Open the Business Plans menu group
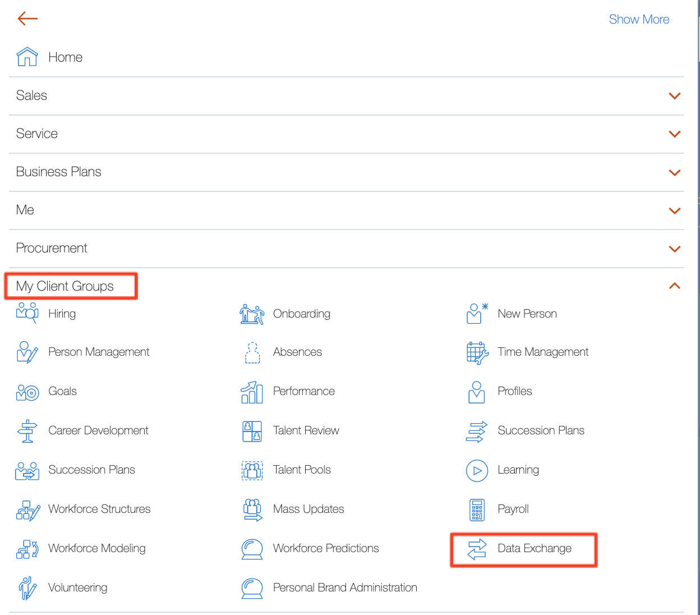The image size is (700, 615). coord(59,172)
